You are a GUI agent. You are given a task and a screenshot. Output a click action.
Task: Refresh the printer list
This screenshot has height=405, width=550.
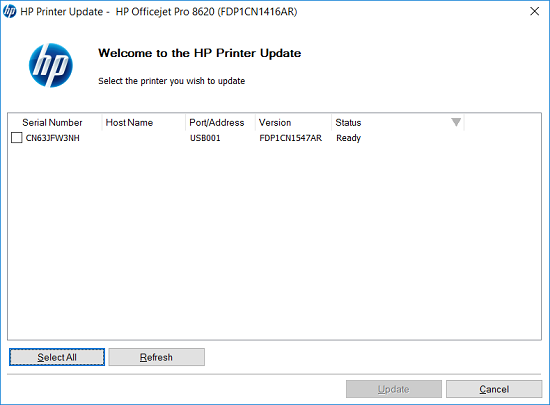pyautogui.click(x=156, y=357)
